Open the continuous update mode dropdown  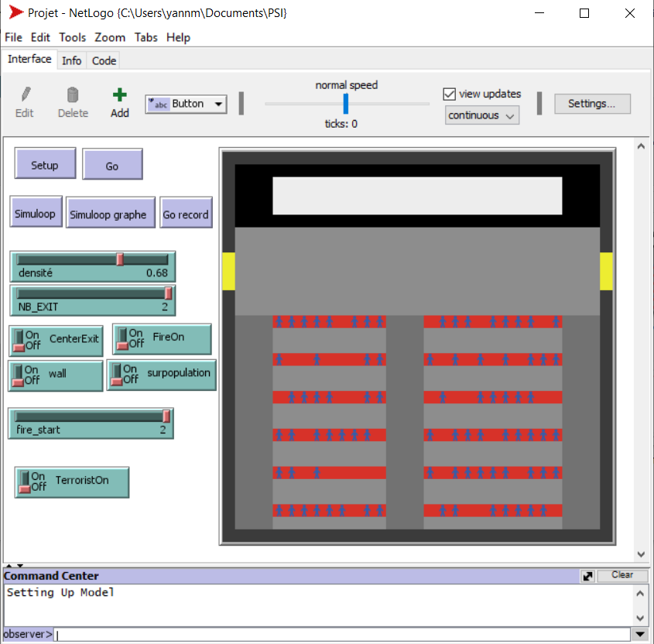481,115
